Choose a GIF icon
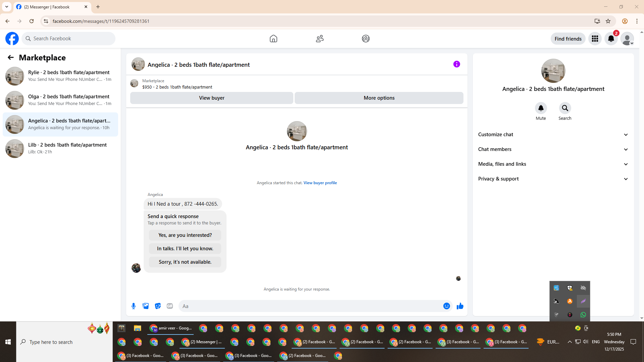 170,306
